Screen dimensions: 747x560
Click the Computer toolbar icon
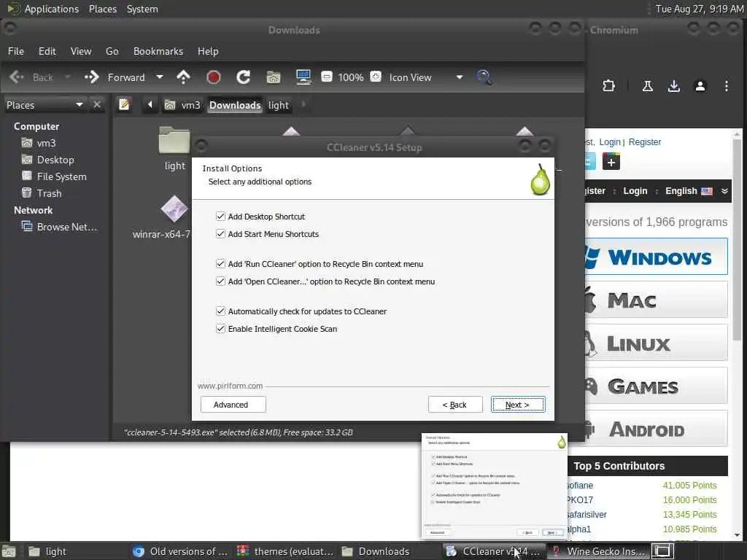(303, 77)
